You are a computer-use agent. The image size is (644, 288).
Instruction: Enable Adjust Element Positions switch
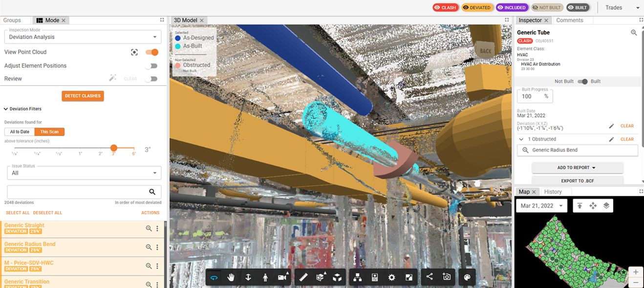pos(151,66)
